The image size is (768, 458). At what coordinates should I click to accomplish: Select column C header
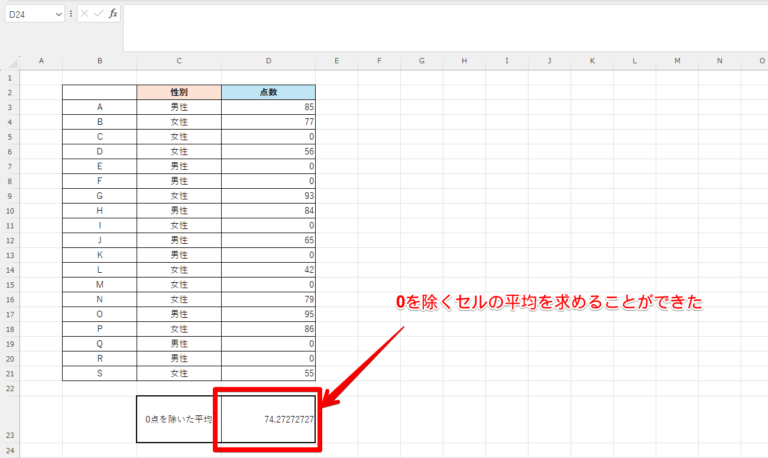(x=178, y=62)
